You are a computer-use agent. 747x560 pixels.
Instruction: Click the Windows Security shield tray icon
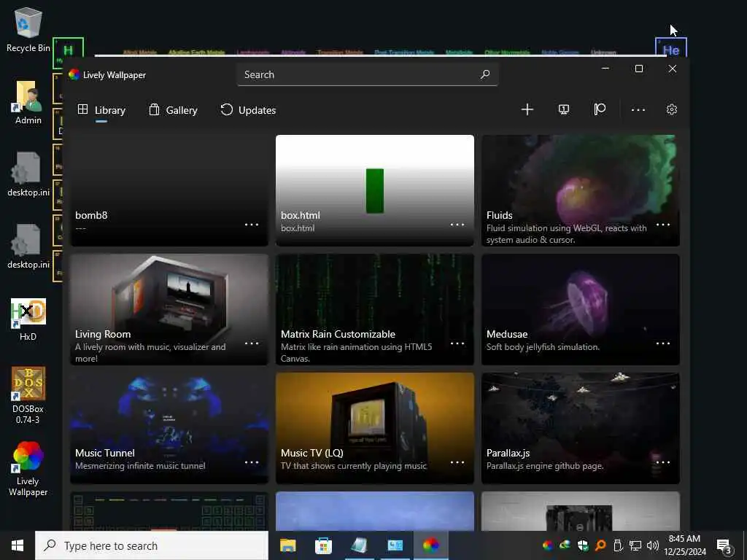[x=583, y=545]
